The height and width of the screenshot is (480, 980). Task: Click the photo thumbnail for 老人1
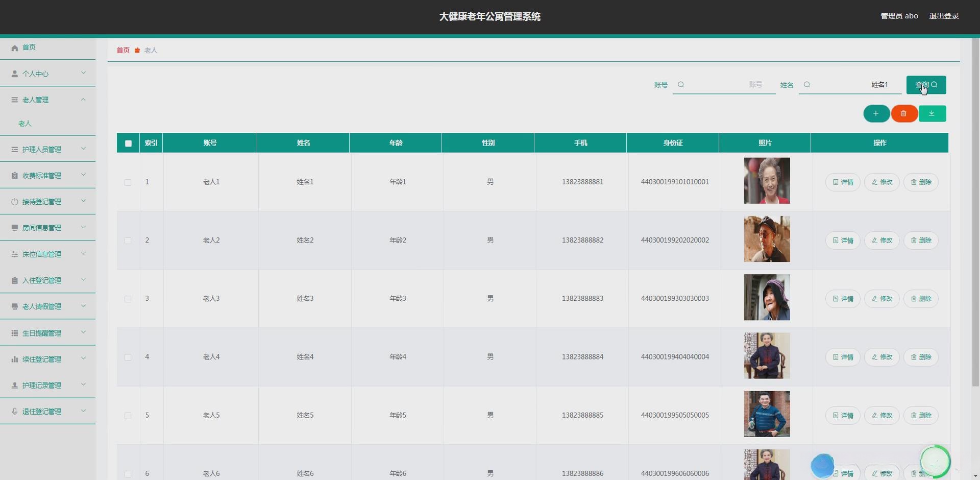tap(767, 181)
